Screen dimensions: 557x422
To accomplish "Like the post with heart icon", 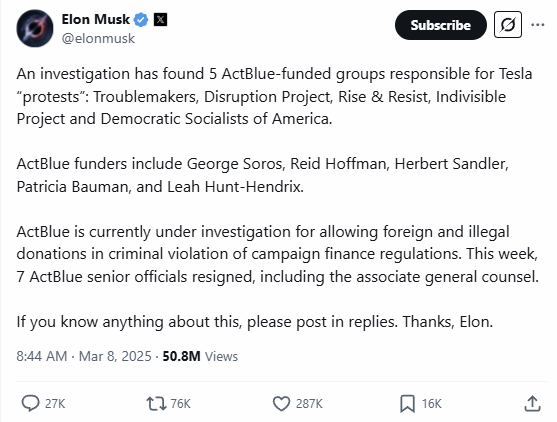I will click(x=281, y=404).
